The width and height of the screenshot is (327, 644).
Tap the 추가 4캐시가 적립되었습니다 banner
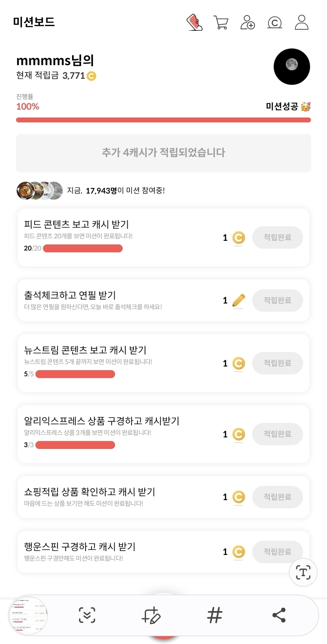click(x=163, y=153)
